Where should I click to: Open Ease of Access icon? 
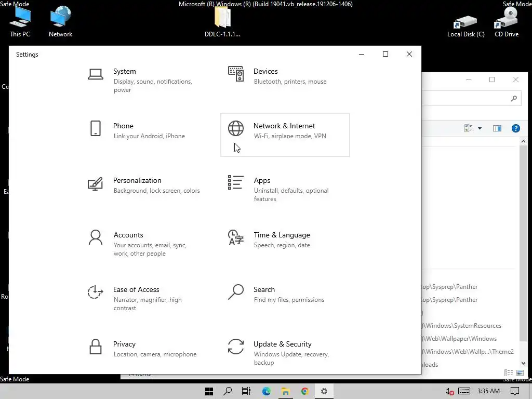(x=96, y=292)
